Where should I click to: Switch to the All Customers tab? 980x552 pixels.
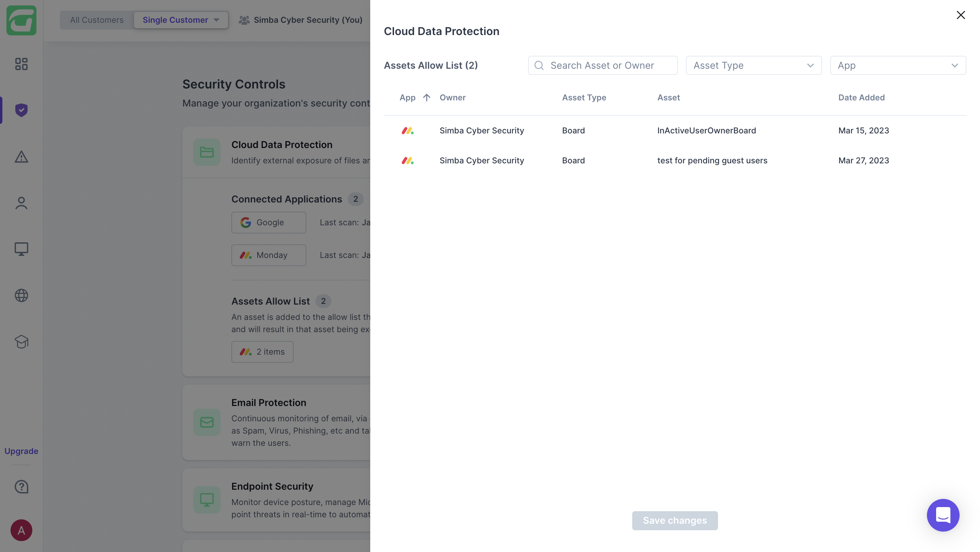pos(97,20)
